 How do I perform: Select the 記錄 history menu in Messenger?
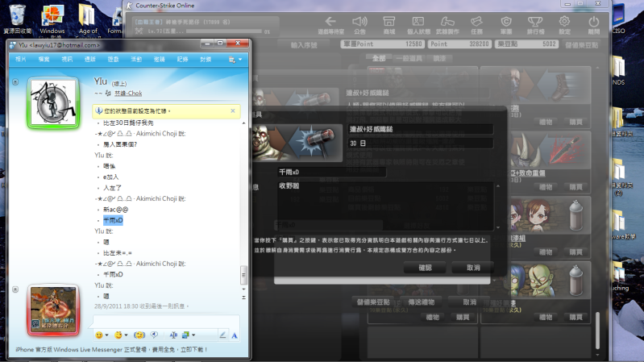[182, 60]
